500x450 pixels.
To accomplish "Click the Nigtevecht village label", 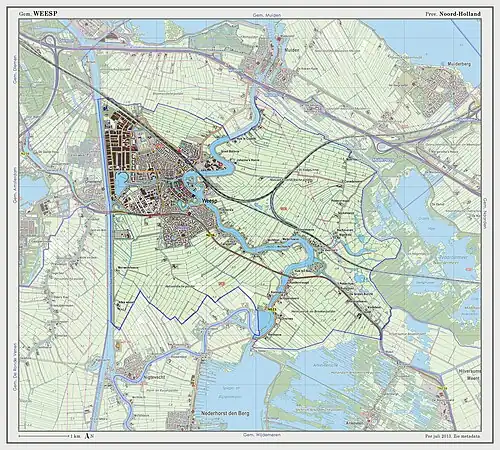I will (x=156, y=377).
